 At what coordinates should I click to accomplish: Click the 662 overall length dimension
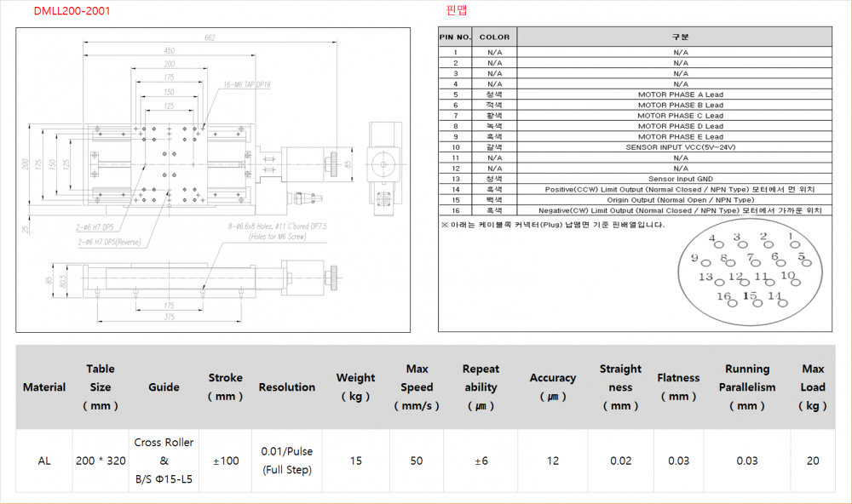click(210, 37)
